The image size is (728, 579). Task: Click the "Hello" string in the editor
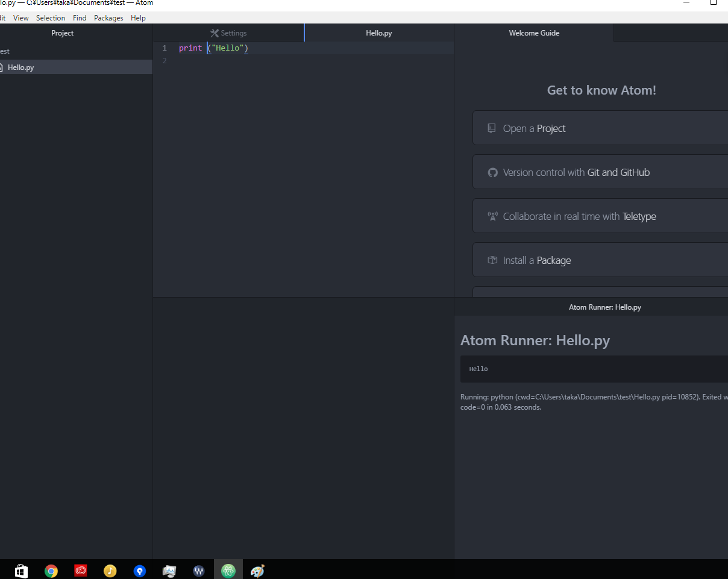click(x=228, y=48)
